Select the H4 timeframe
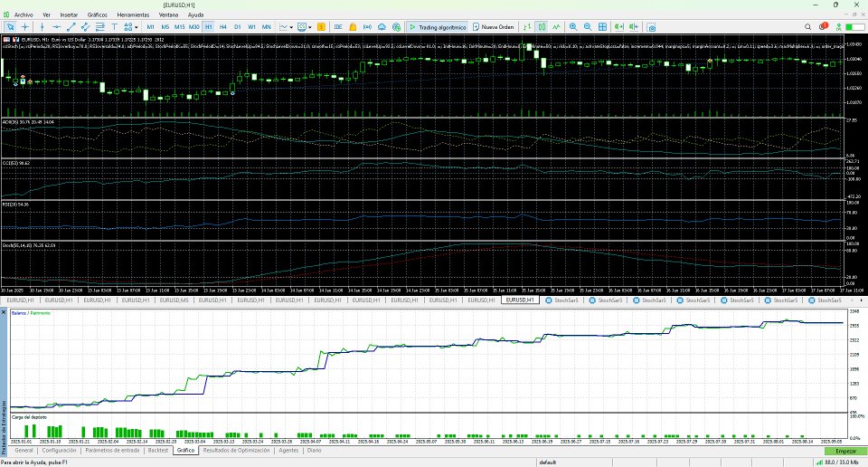Image resolution: width=868 pixels, height=467 pixels. (222, 27)
